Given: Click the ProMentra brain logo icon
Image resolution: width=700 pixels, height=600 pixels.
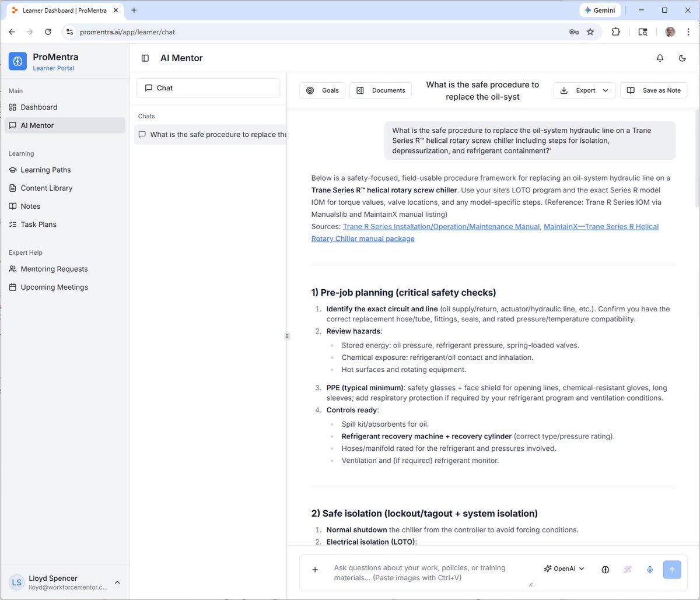Looking at the screenshot, I should (x=17, y=61).
